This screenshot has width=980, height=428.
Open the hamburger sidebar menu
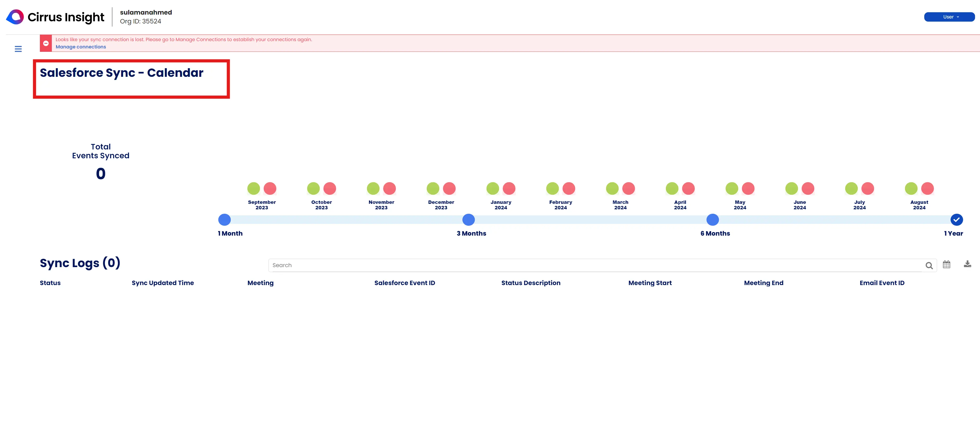pos(18,49)
